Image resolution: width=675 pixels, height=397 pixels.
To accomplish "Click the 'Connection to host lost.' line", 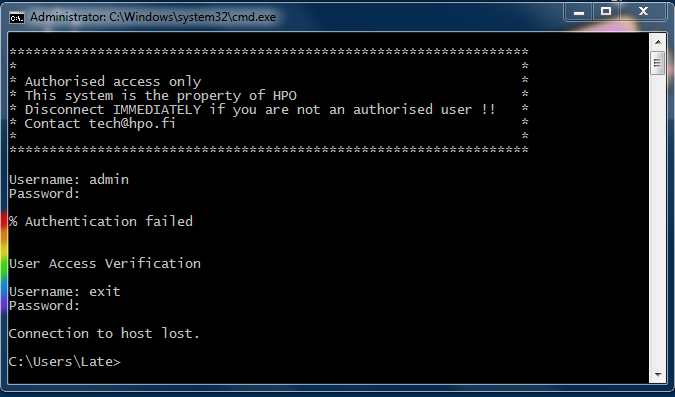I will point(104,333).
